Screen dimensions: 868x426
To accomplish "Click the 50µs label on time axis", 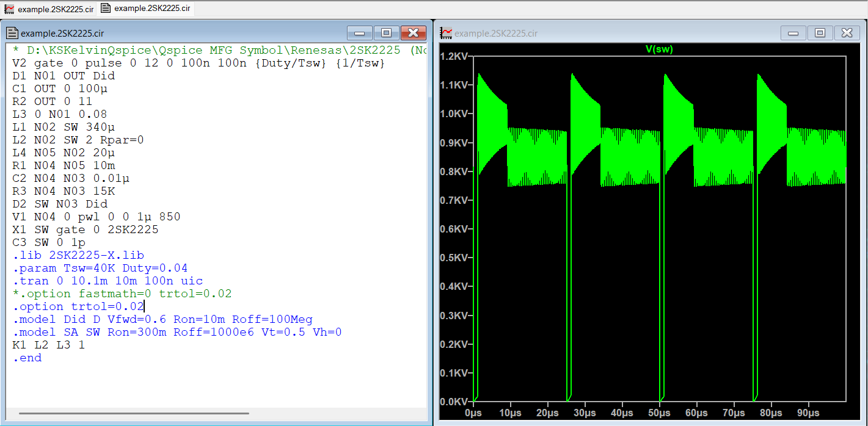I will pyautogui.click(x=660, y=413).
